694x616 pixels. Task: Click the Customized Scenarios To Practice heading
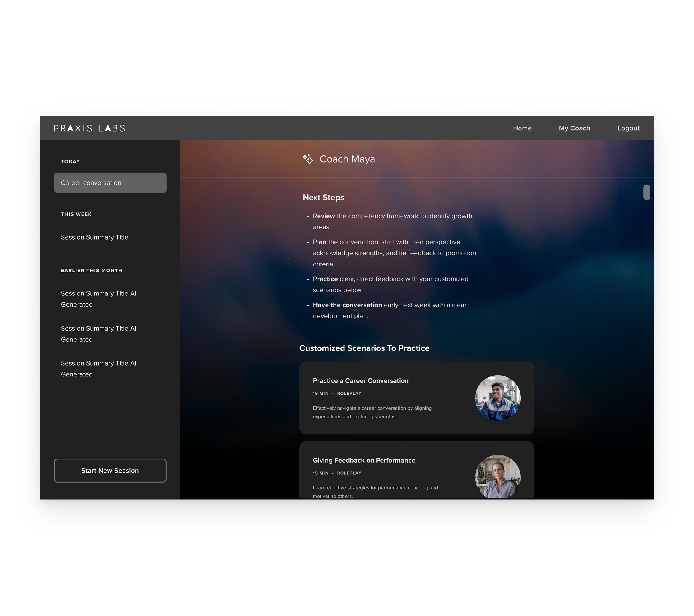coord(364,348)
